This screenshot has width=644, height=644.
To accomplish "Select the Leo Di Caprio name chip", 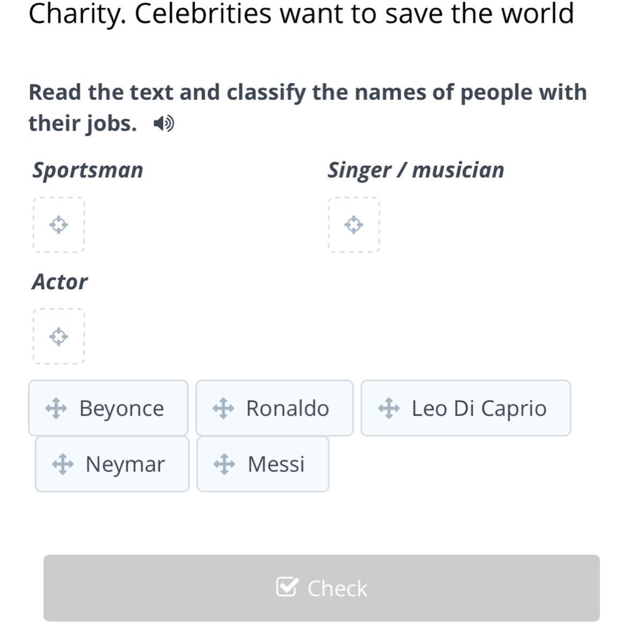I will click(x=479, y=408).
